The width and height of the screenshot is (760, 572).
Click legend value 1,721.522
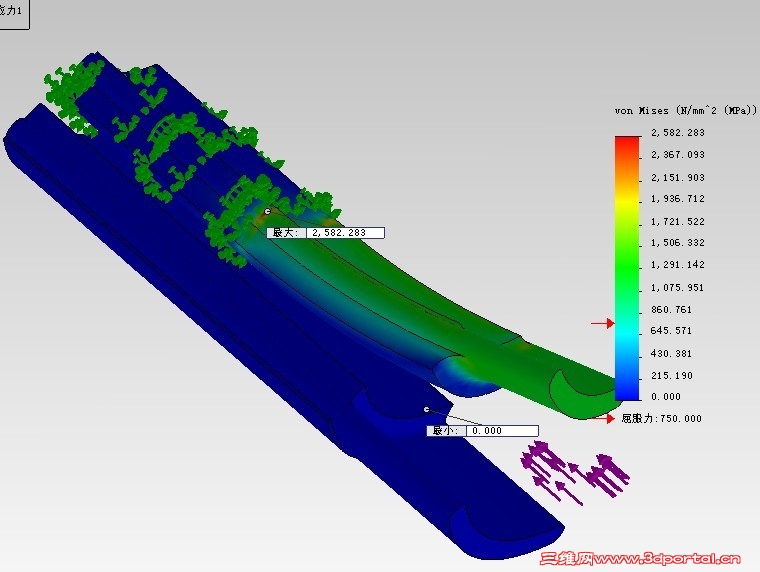click(678, 222)
